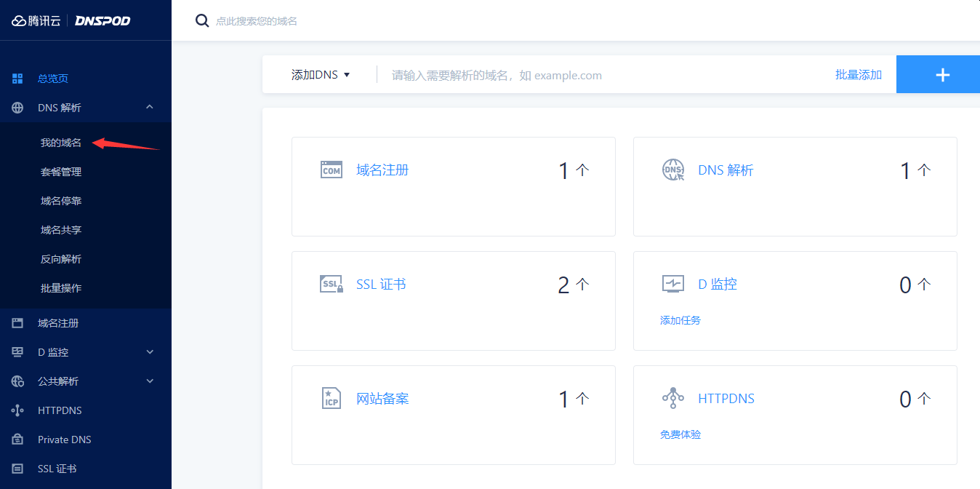
Task: Click the HTTPDNS card title link
Action: 726,398
